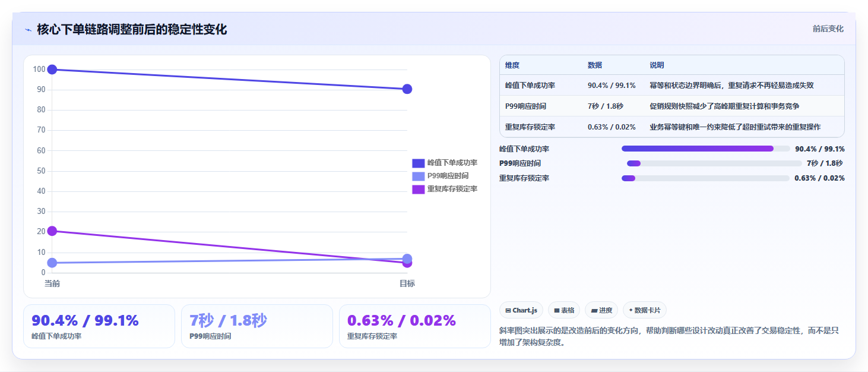Viewport: 868px width, 372px height.
Task: Click the P99响应时间 data point at 目标
Action: (x=407, y=258)
